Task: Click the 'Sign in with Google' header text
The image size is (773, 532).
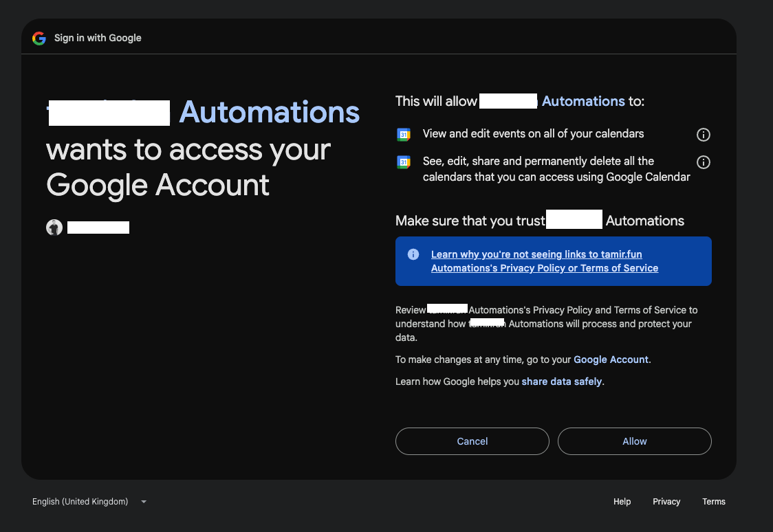Action: 98,38
